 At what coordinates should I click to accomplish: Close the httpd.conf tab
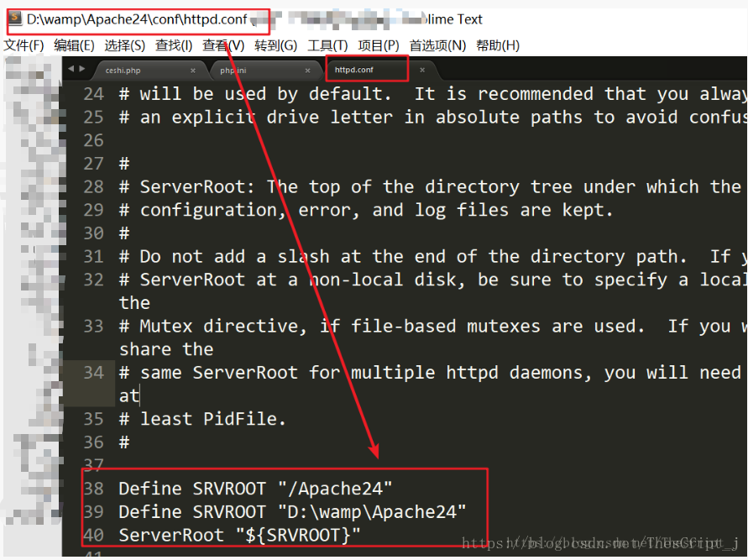click(x=422, y=71)
